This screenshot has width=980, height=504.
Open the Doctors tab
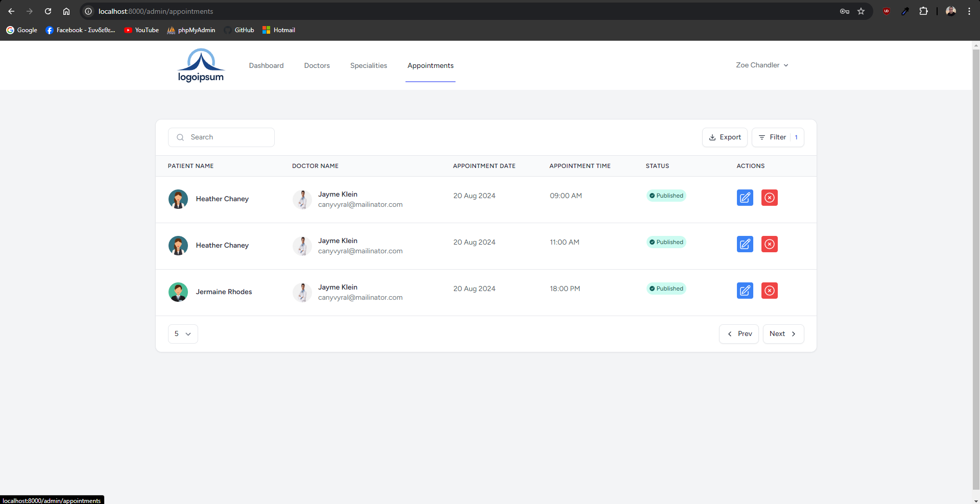click(x=317, y=65)
